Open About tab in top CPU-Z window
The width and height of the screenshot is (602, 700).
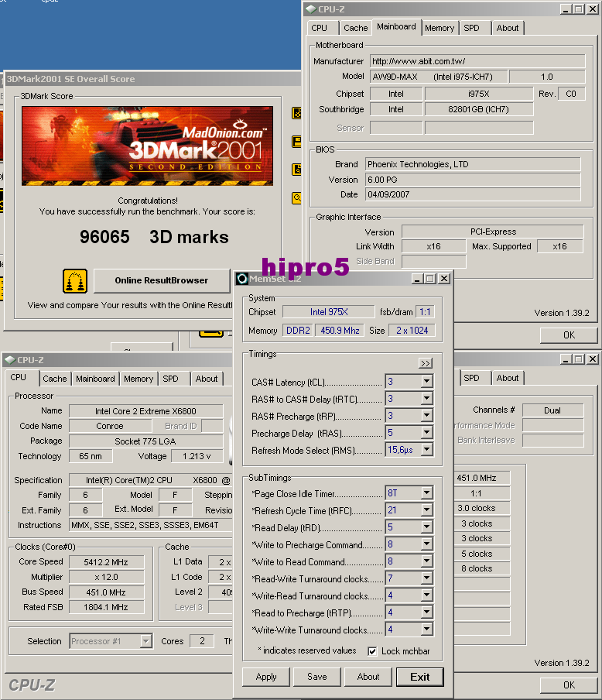coord(508,28)
